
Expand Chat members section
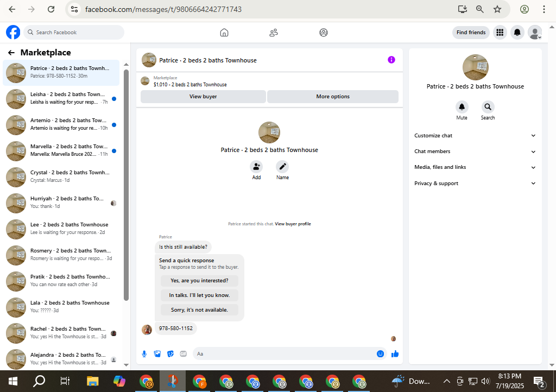click(x=475, y=151)
